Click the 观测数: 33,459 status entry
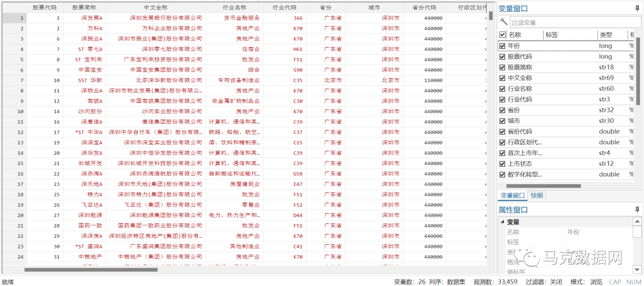 [x=496, y=282]
